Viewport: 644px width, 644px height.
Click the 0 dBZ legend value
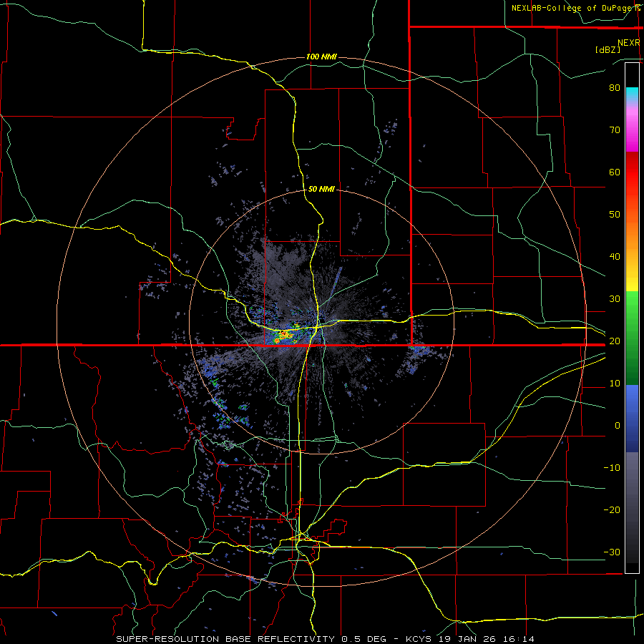pyautogui.click(x=618, y=426)
